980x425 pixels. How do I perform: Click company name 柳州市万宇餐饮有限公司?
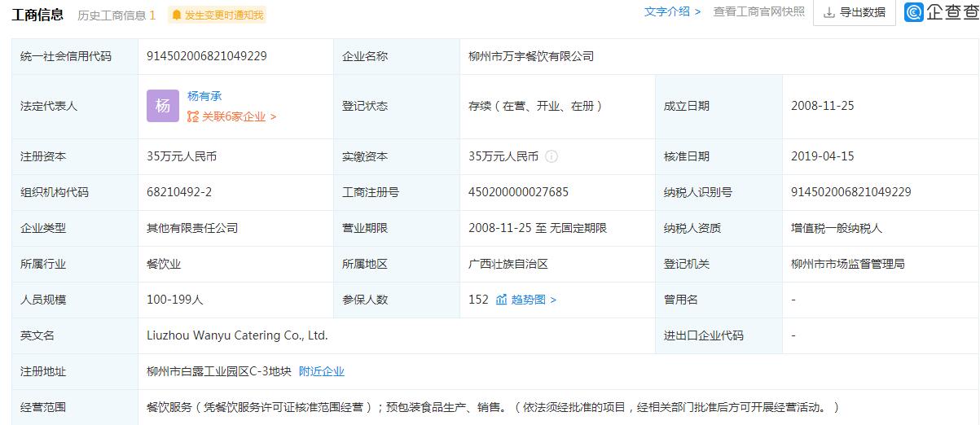[x=531, y=56]
